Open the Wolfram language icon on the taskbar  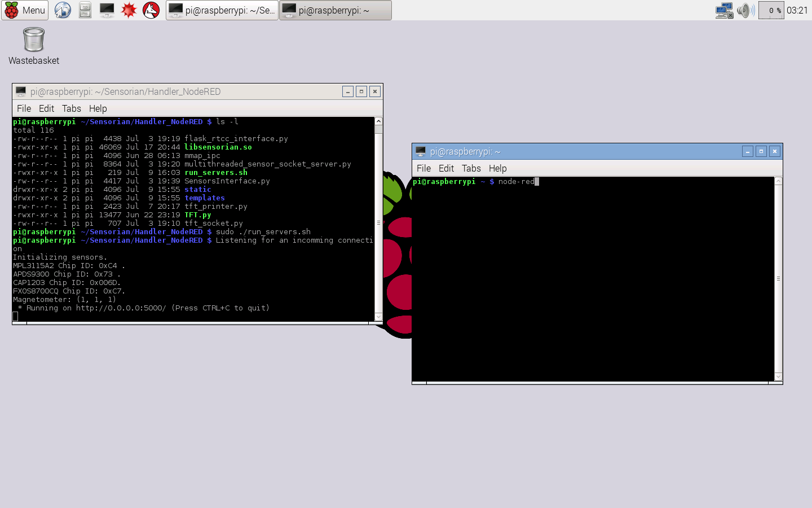click(151, 10)
